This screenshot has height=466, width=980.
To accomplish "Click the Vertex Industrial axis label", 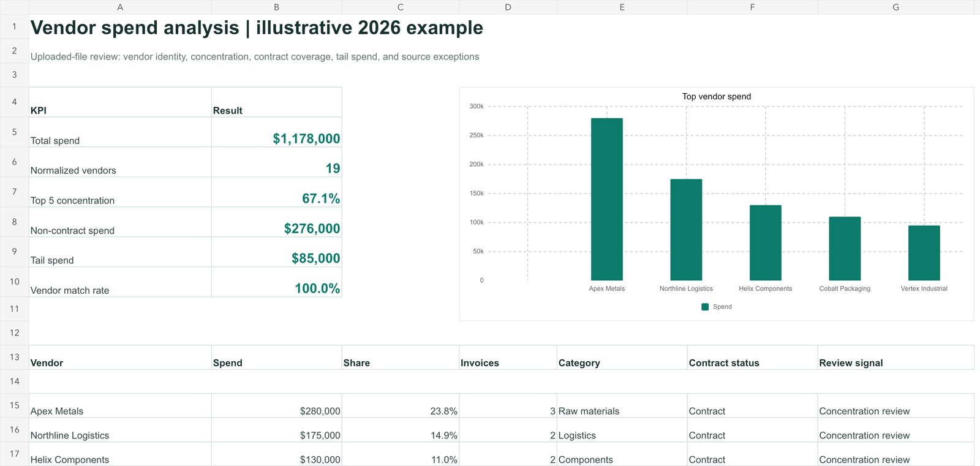I will [924, 289].
